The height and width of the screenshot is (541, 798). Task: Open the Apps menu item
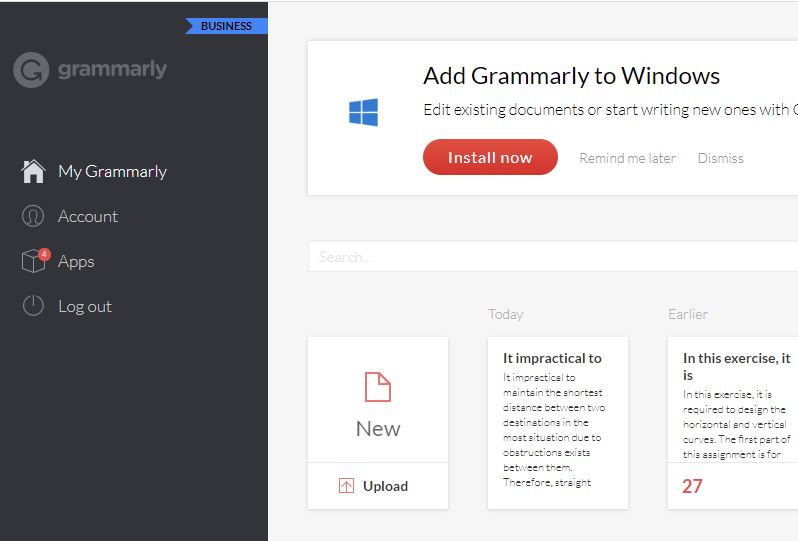point(76,262)
